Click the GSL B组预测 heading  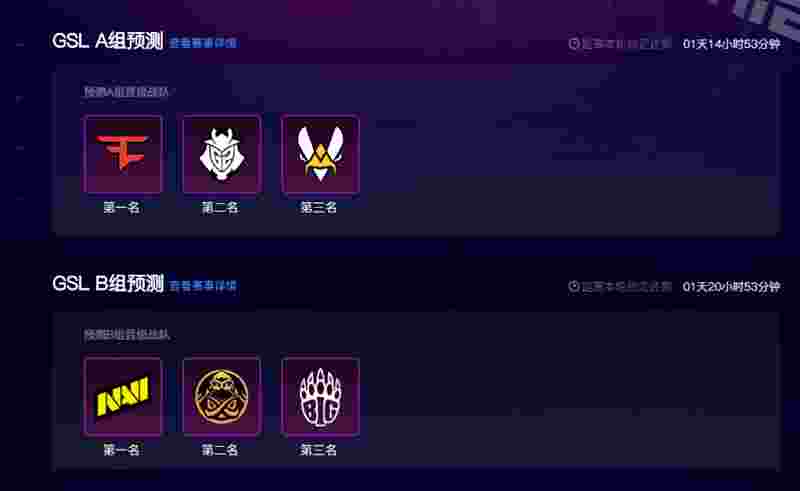(x=108, y=283)
